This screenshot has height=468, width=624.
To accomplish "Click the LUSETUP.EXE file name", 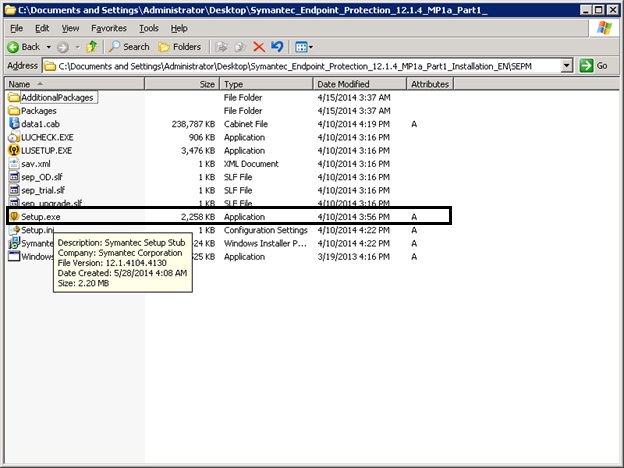I will pyautogui.click(x=47, y=150).
